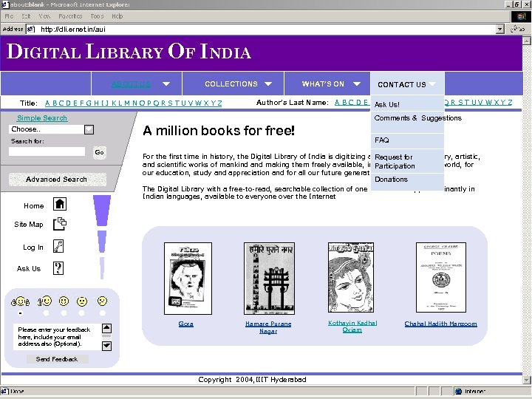Click the Ask Us question mark icon
Viewport: 532px width, 399px height.
(58, 268)
